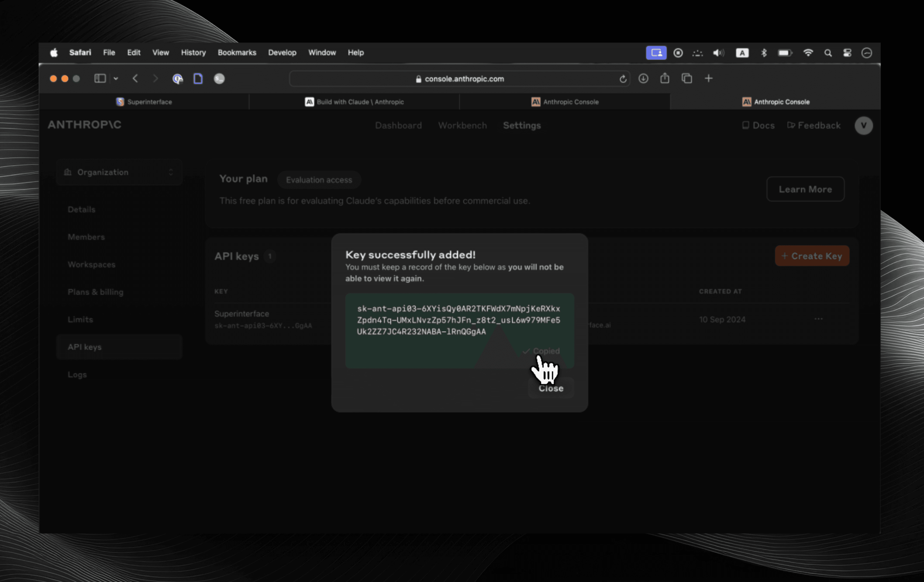The width and height of the screenshot is (924, 582).
Task: Click the API keys sidebar menu item
Action: click(x=84, y=347)
